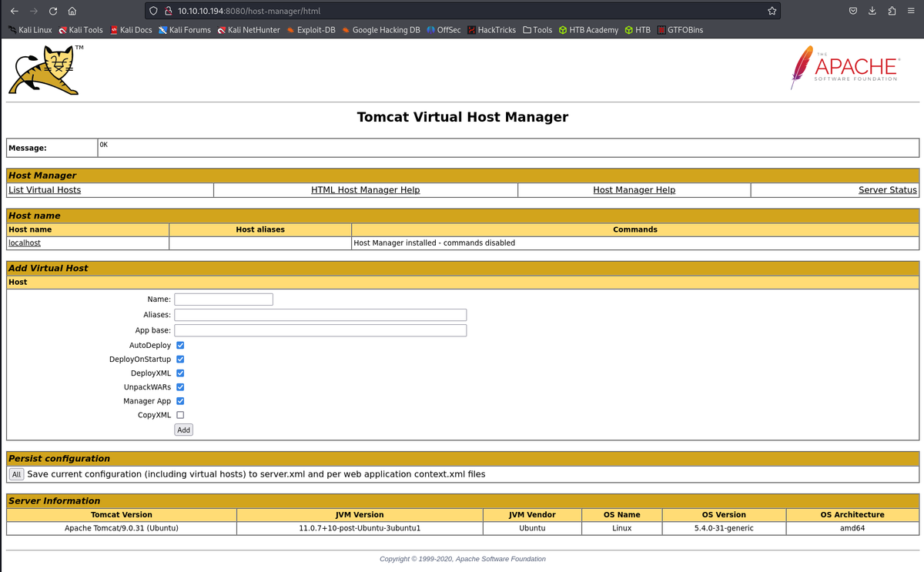Screen dimensions: 924x572
Task: Click the Apache Software Foundation logo
Action: point(844,68)
